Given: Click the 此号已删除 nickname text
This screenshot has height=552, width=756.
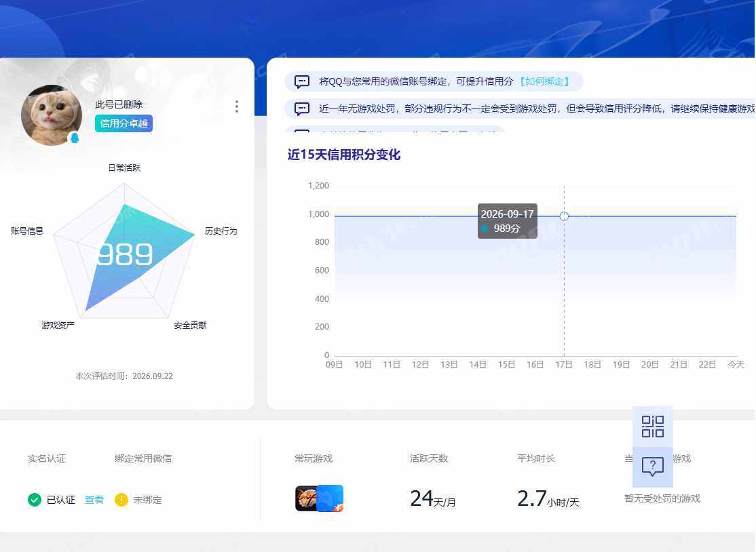Looking at the screenshot, I should click(119, 104).
